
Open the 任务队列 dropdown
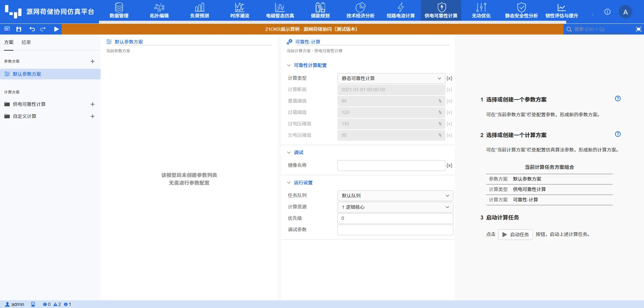pos(395,196)
